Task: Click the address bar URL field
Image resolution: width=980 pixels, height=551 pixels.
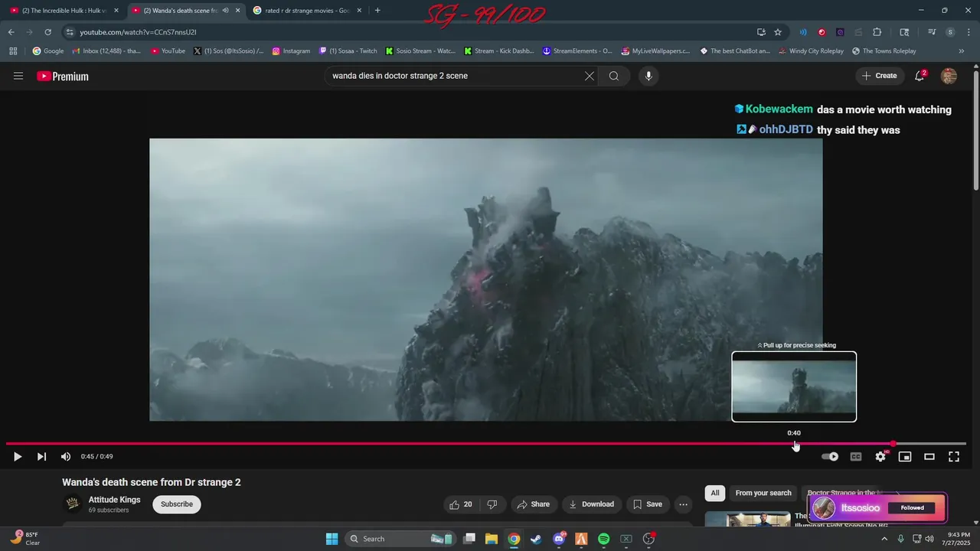Action: click(413, 32)
